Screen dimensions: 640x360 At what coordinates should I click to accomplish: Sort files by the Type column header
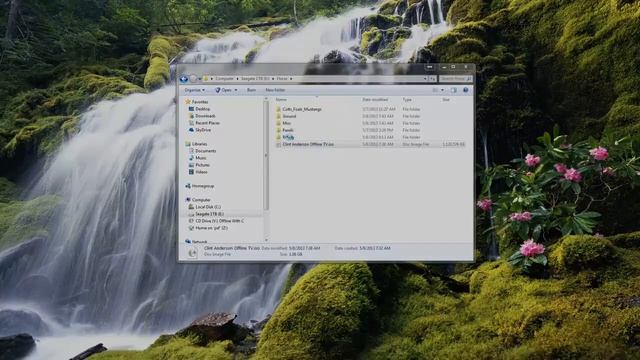coord(407,100)
